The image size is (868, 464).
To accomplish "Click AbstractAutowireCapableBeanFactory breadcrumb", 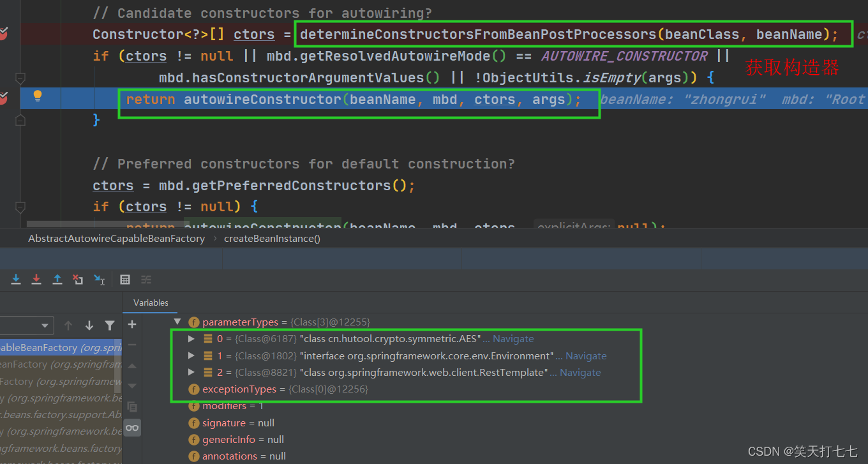I will point(117,239).
